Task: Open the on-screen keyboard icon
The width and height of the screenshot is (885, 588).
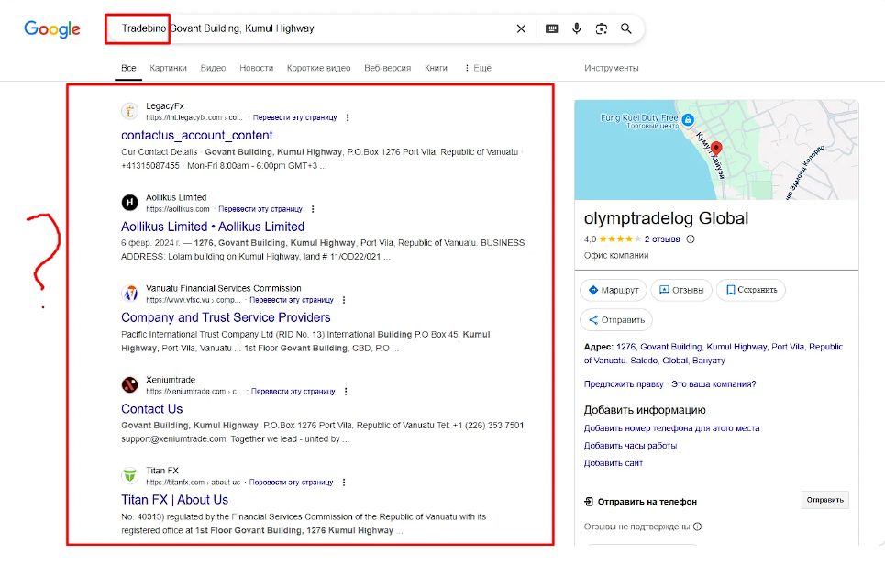Action: click(x=551, y=28)
